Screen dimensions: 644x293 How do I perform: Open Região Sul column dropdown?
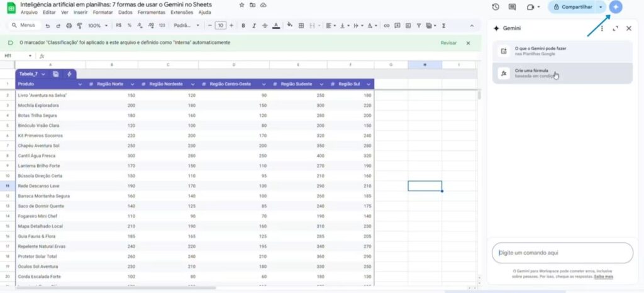pos(369,84)
